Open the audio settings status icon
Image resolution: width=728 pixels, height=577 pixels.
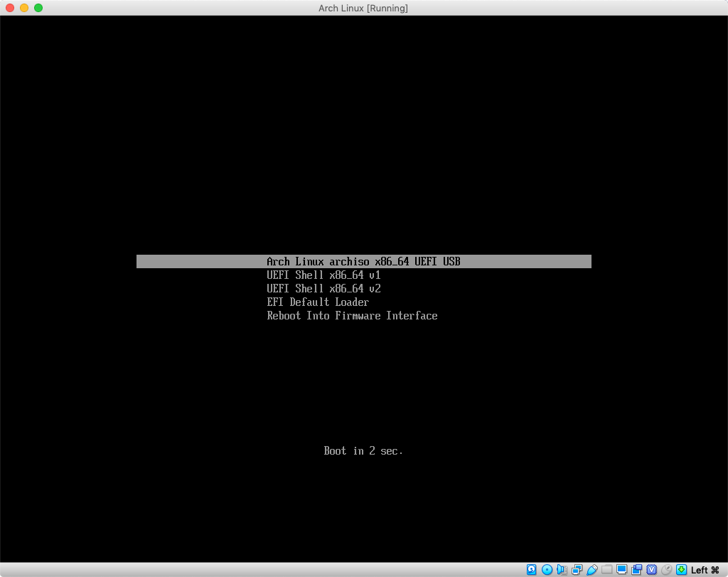[562, 570]
